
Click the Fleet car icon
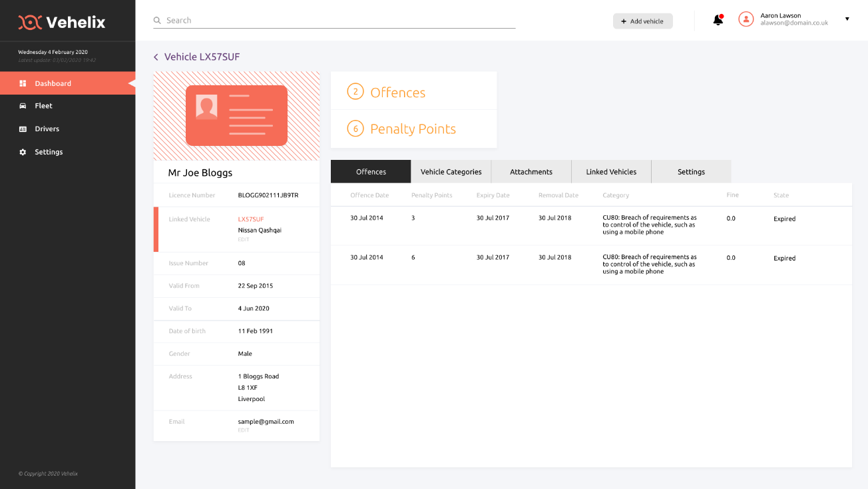tap(23, 106)
